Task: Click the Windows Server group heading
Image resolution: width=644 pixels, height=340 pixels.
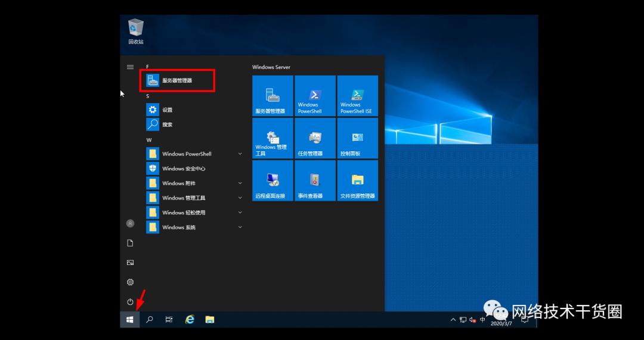Action: click(271, 67)
